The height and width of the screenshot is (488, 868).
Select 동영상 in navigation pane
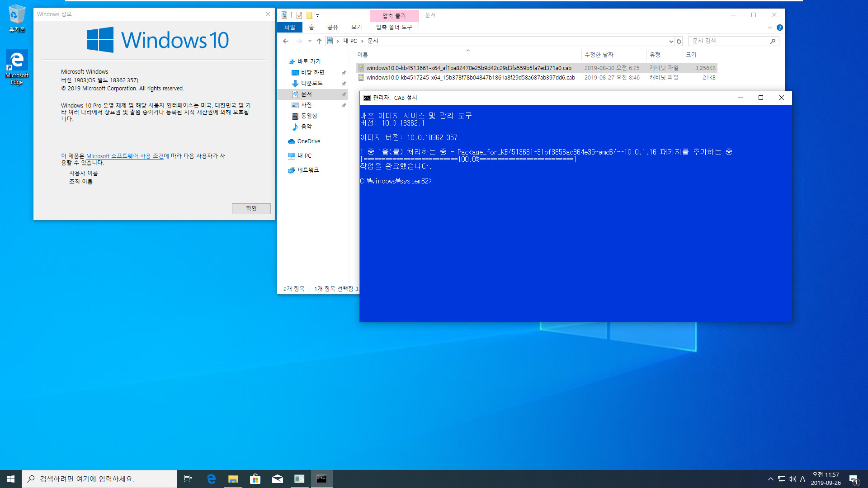point(309,116)
